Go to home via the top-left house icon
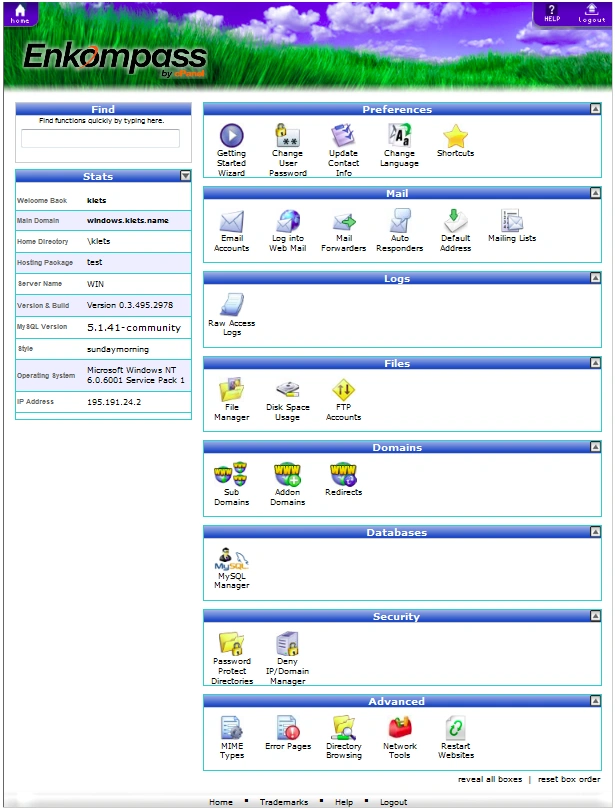 pyautogui.click(x=20, y=13)
